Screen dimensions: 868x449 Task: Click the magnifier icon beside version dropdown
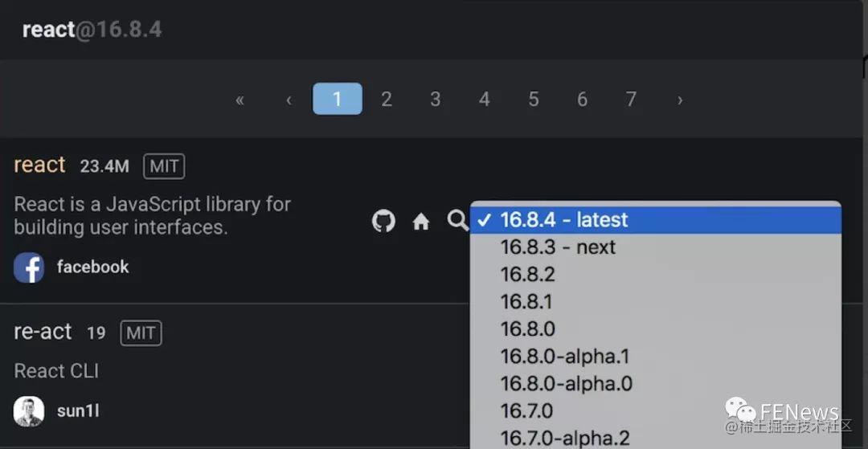click(458, 220)
